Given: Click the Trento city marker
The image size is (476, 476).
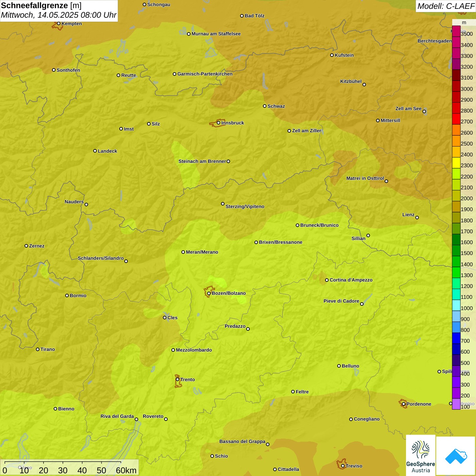Looking at the screenshot, I should (177, 379).
